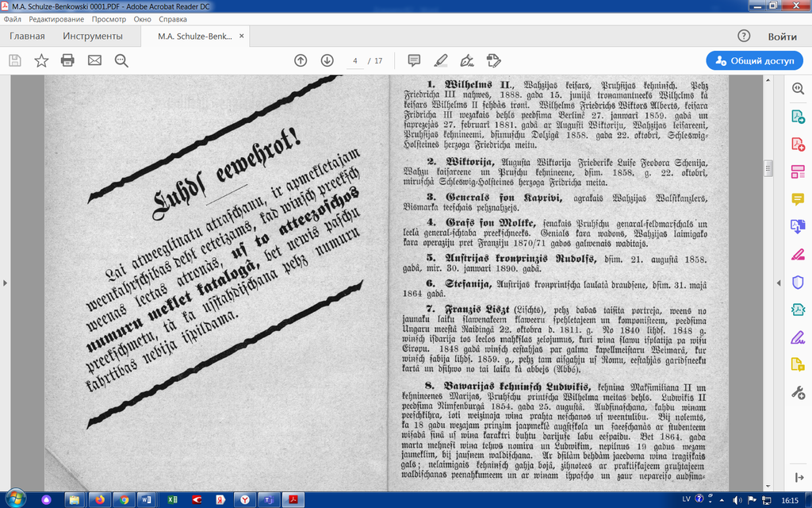Select the highlight text marker tool
812x508 pixels.
click(440, 60)
